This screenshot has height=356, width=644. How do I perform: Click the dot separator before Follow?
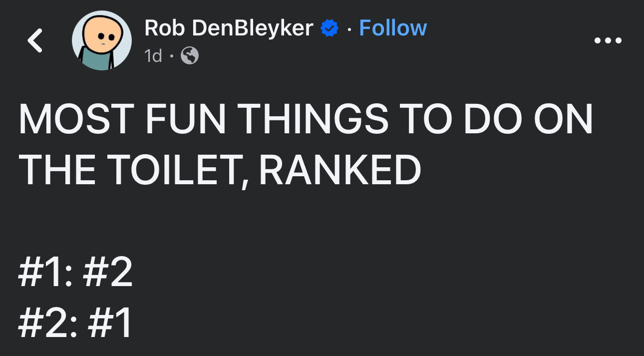pyautogui.click(x=349, y=28)
